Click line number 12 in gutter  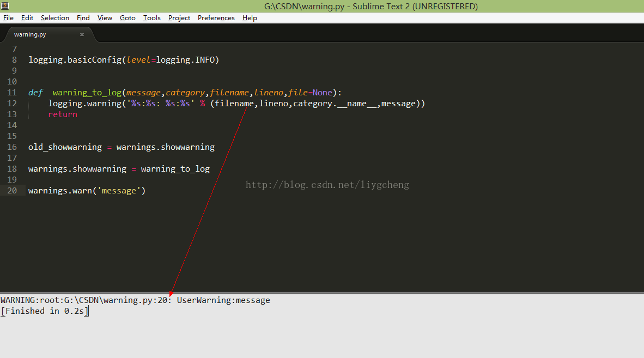coord(12,104)
